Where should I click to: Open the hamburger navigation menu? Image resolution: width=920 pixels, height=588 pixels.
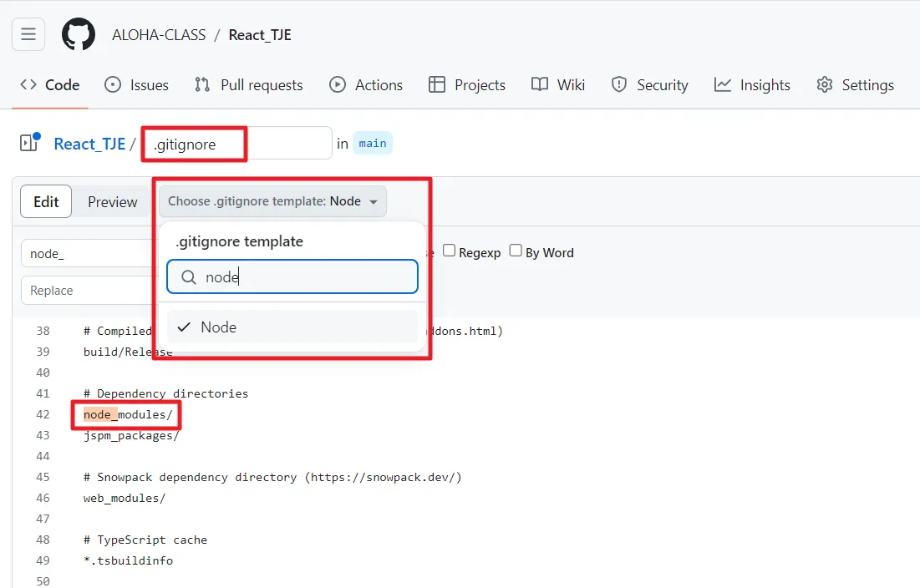[28, 34]
